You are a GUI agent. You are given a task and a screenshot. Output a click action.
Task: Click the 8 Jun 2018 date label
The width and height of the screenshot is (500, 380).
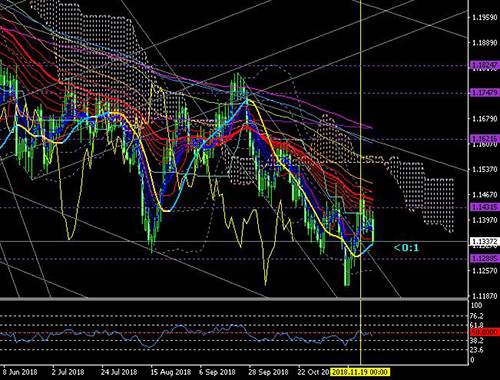(20, 372)
